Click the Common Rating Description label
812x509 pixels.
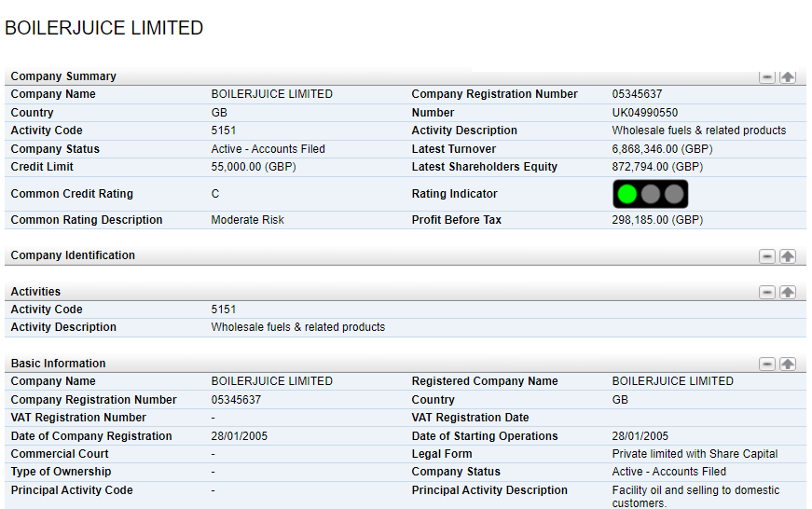[87, 220]
